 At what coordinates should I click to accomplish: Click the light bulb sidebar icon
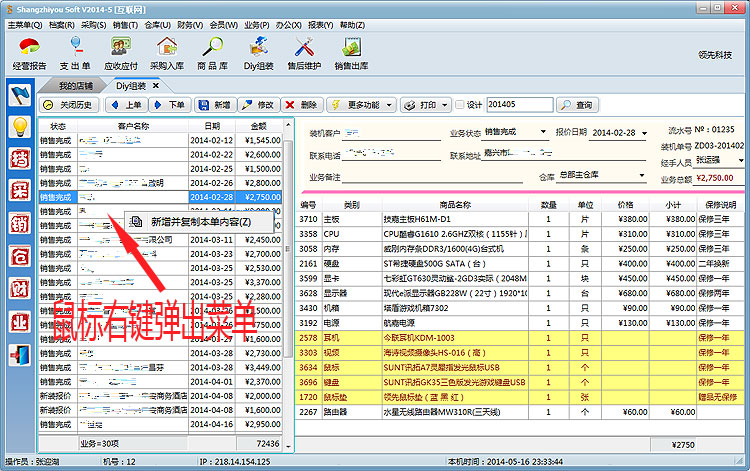click(20, 127)
